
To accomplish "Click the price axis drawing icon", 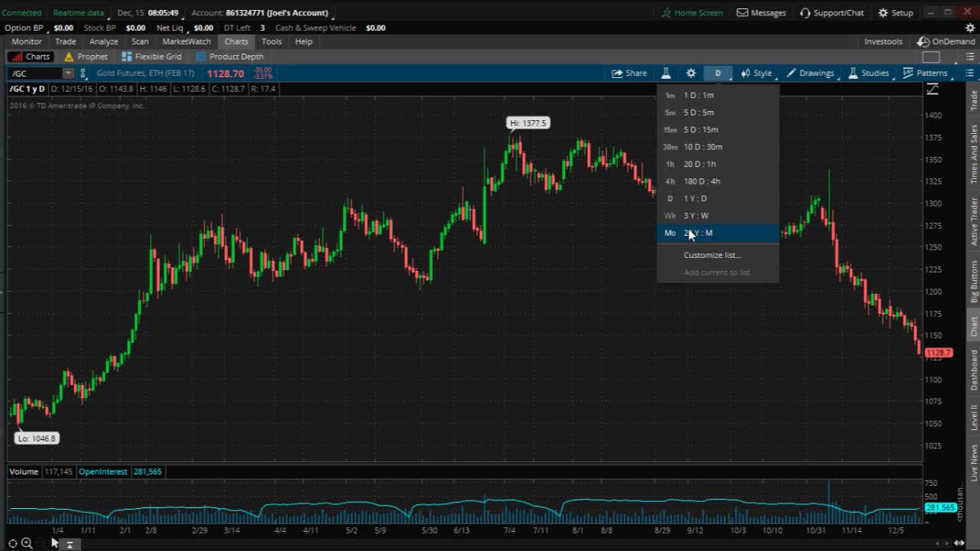I will [933, 89].
